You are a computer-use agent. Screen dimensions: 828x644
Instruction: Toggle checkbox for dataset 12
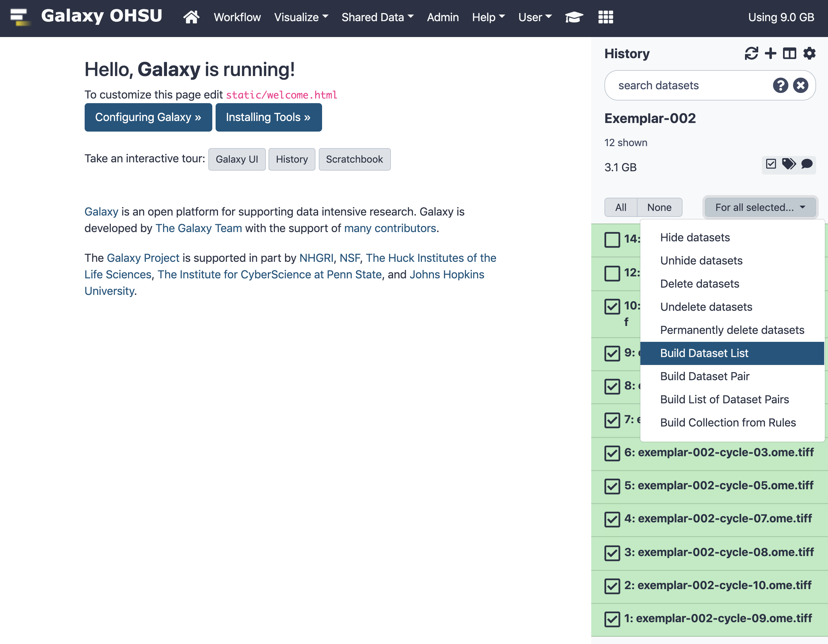coord(612,273)
